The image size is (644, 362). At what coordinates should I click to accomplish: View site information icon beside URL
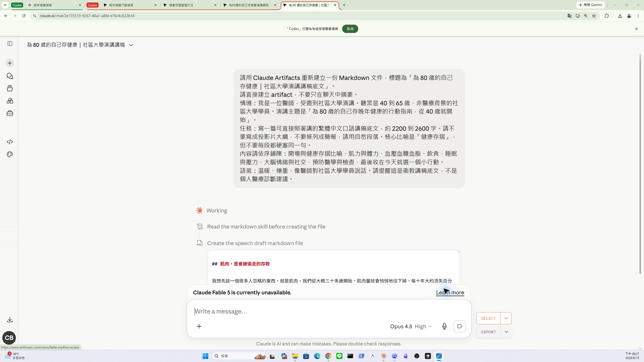pyautogui.click(x=35, y=16)
